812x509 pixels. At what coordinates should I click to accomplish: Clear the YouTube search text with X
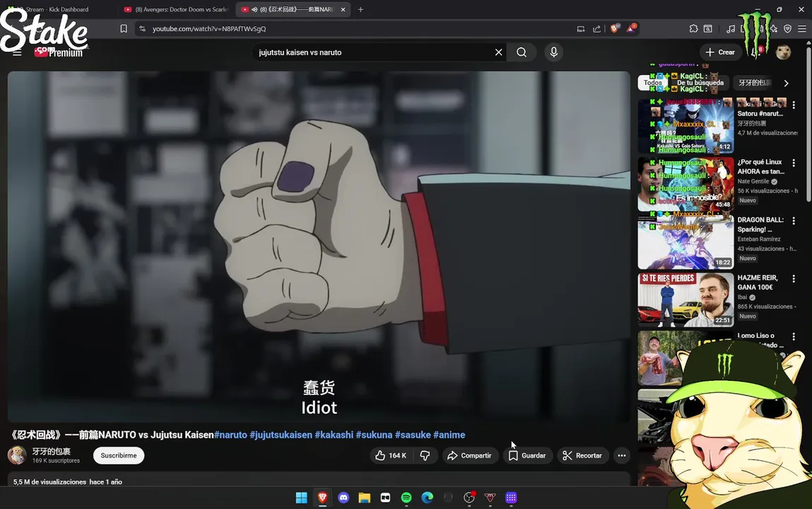tap(498, 52)
